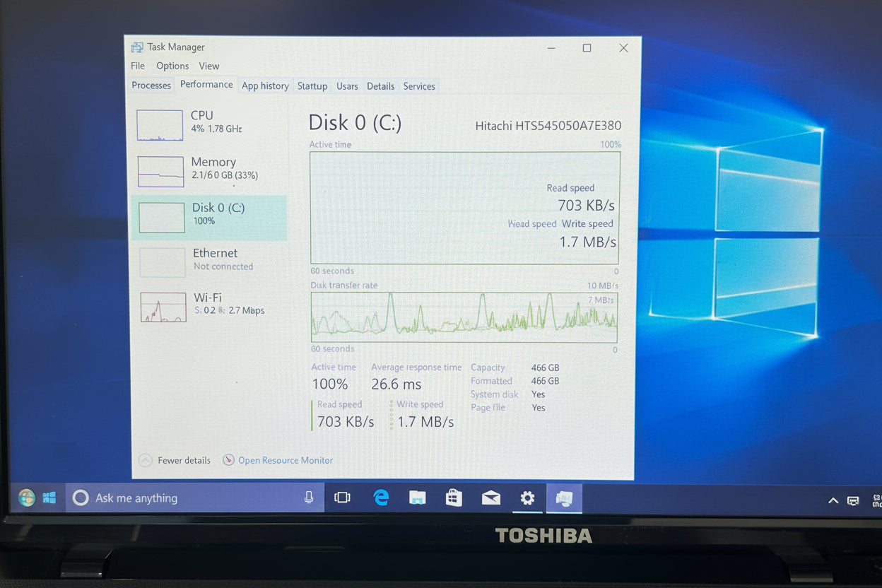Select the Memory usage graph thumbnail
The image size is (882, 588).
point(160,172)
